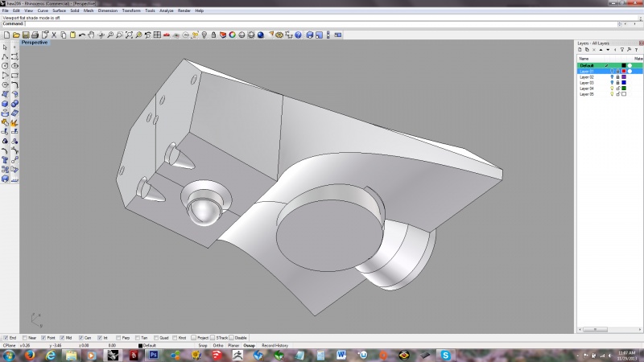The height and width of the screenshot is (362, 644).
Task: Click Record History in status bar
Action: click(275, 346)
